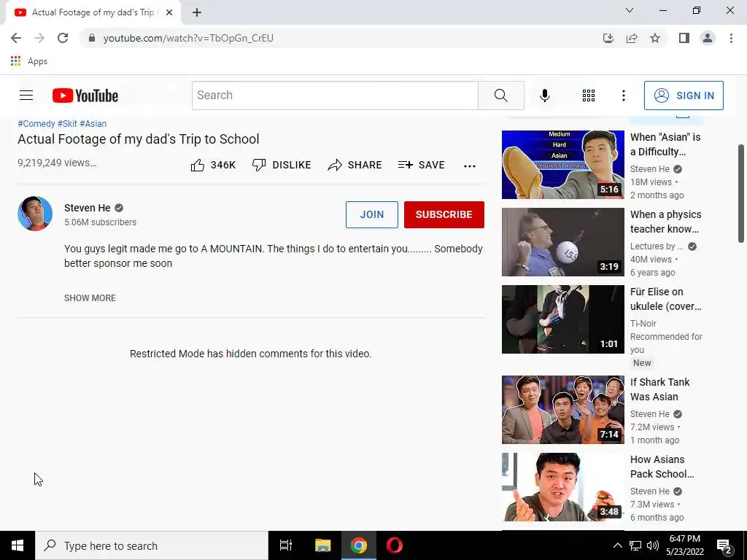The width and height of the screenshot is (747, 560).
Task: Save the video to a playlist
Action: (421, 166)
